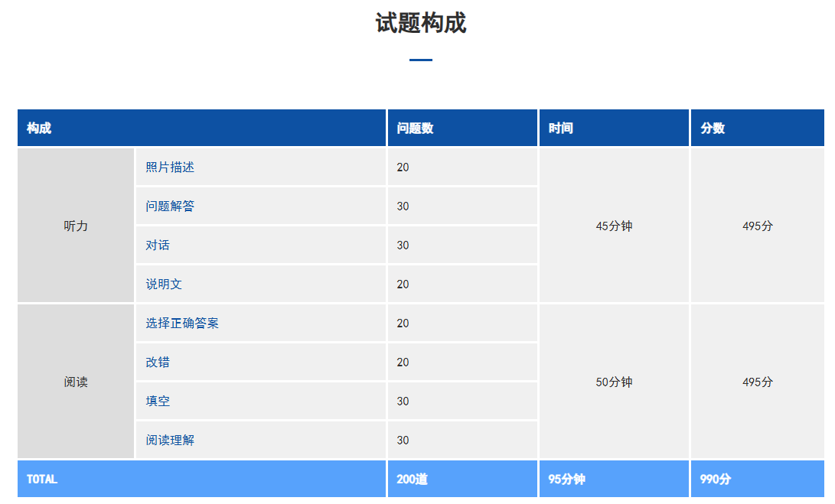Screen dimensions: 835x504
Task: Open the 照片描述 link
Action: [x=164, y=167]
